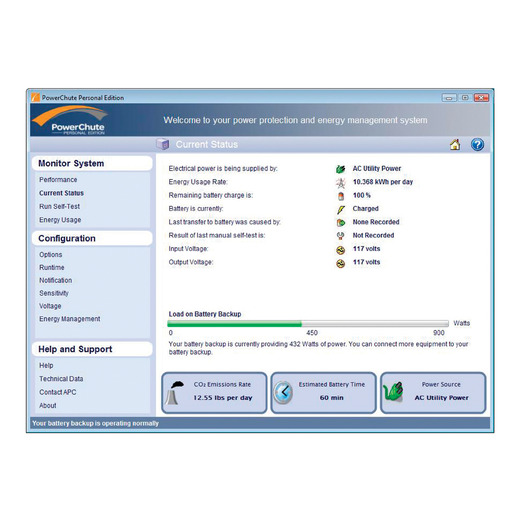Screen dimensions: 520x520
Task: Click the Current Status cube icon
Action: [163, 144]
